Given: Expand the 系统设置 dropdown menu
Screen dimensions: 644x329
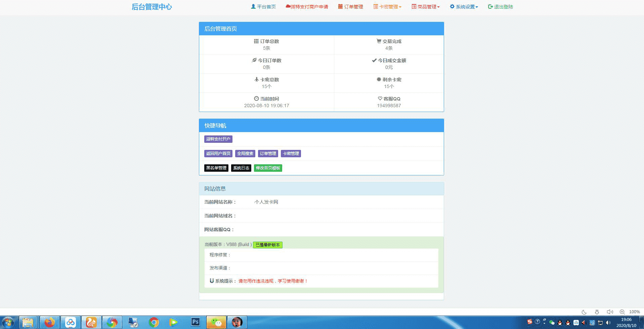Looking at the screenshot, I should coord(464,7).
